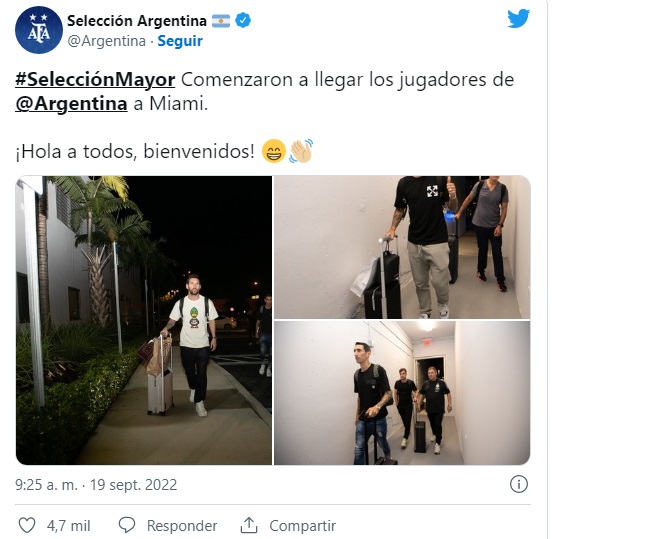The height and width of the screenshot is (539, 648).
Task: Open the tweet info circle icon
Action: (x=519, y=484)
